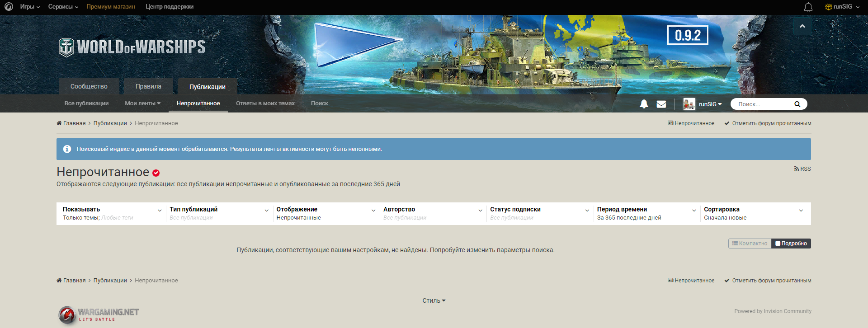Switch to Компактно view
The width and height of the screenshot is (868, 328).
[x=750, y=244]
